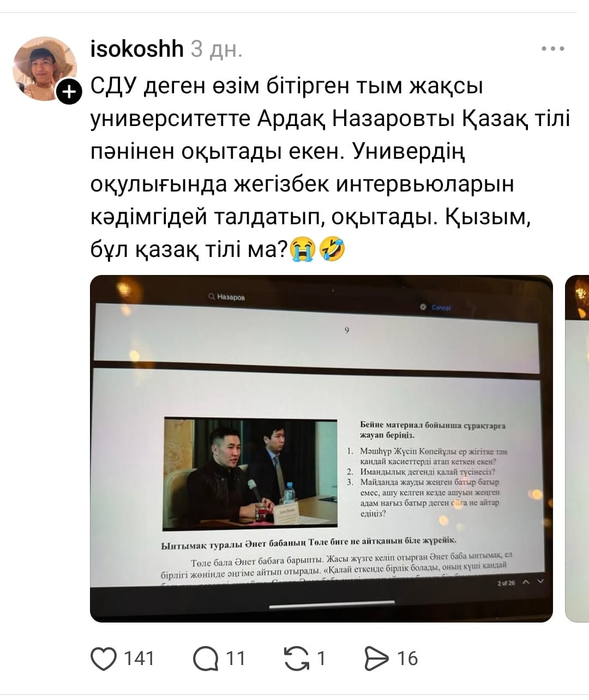Tap the Cancel button in the photo

[441, 308]
